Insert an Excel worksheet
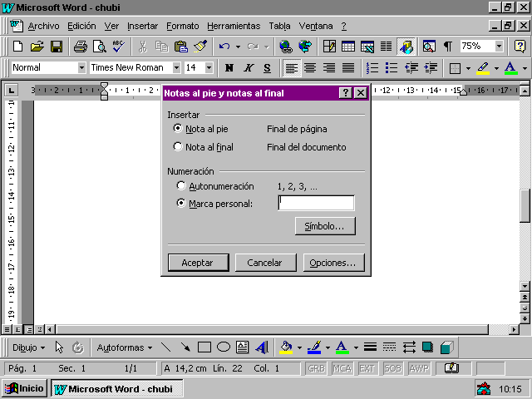The width and height of the screenshot is (532, 399). pos(367,47)
